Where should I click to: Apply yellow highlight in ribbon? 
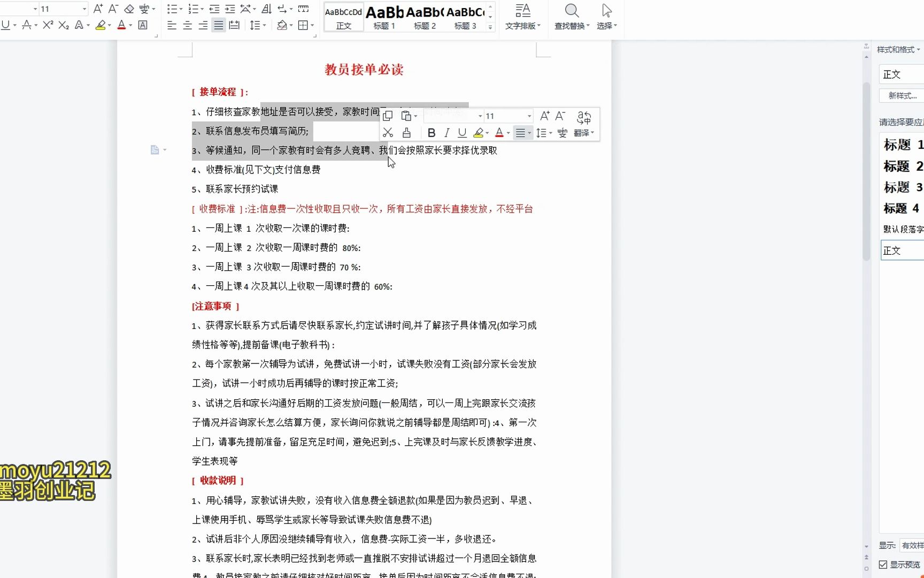click(100, 25)
